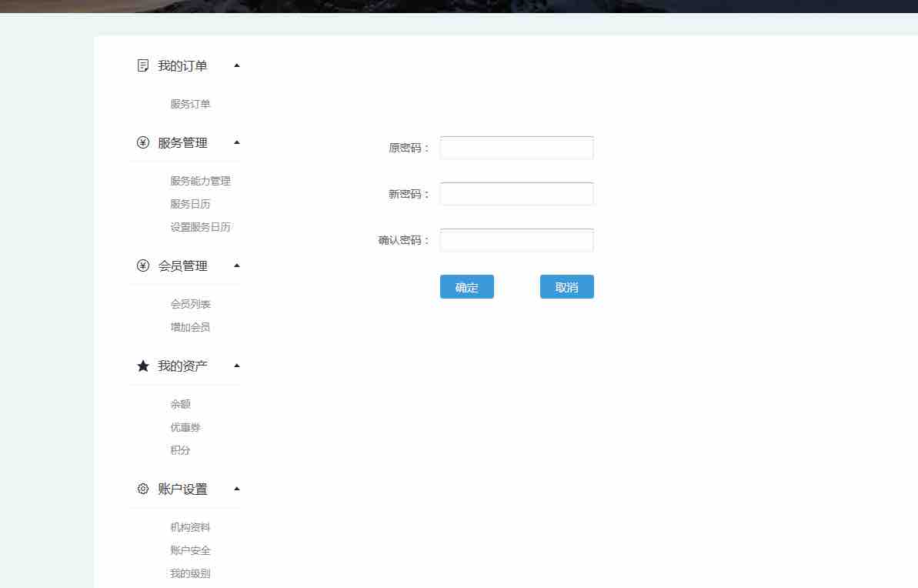Focus the 原密码 input field

pyautogui.click(x=516, y=148)
